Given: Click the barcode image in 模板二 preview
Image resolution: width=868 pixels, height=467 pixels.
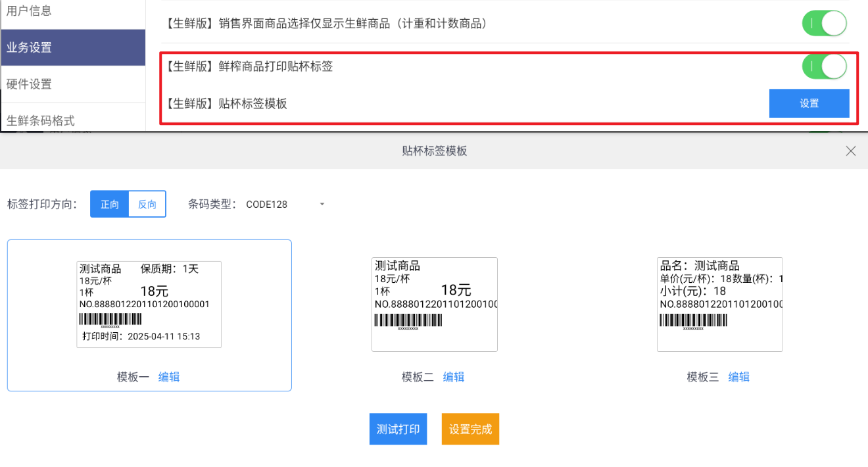Looking at the screenshot, I should tap(408, 321).
